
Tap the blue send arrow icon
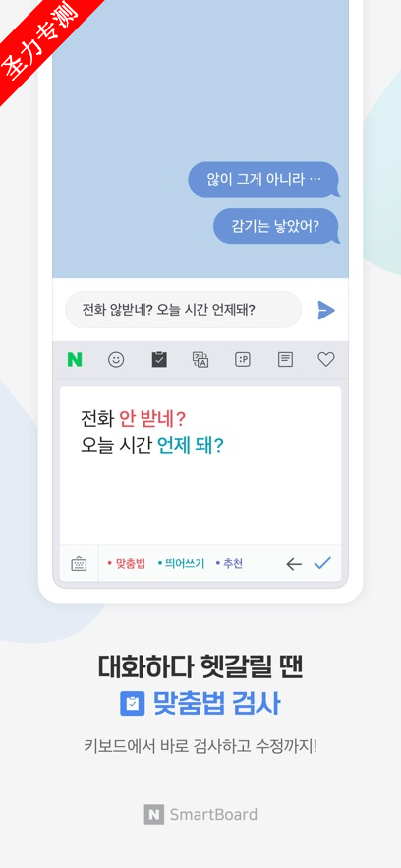tap(326, 310)
